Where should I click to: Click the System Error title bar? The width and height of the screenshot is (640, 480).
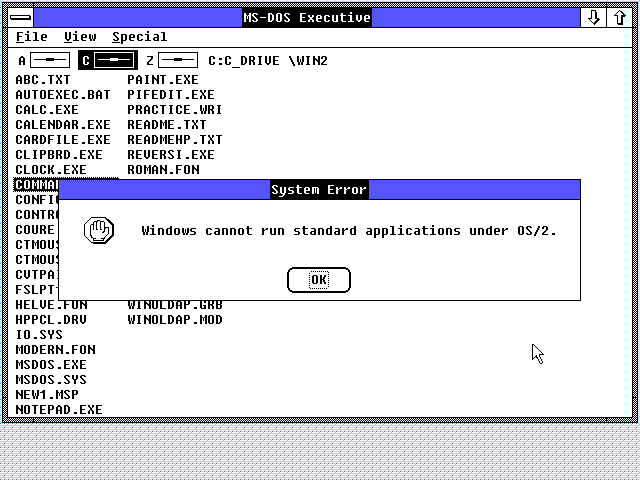pos(319,190)
